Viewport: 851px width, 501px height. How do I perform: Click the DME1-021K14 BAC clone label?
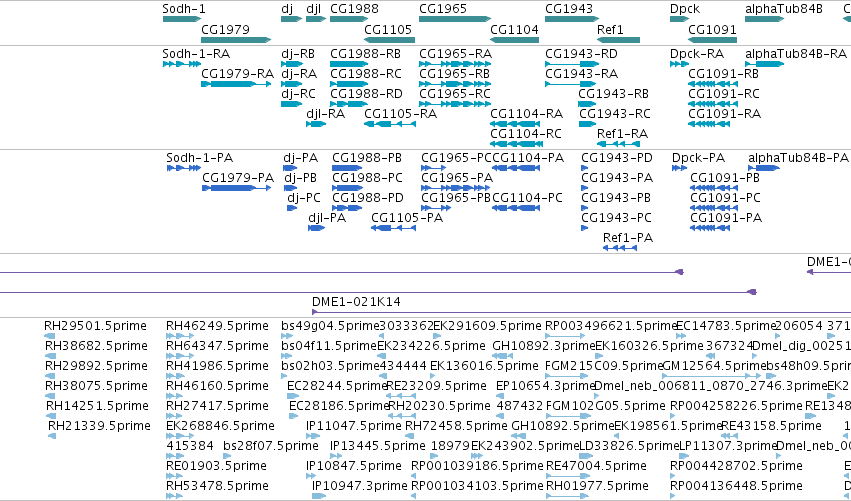356,302
